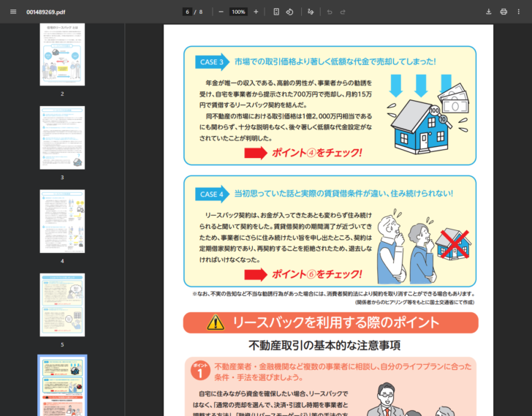Toggle the sidebar menu icon

click(x=13, y=12)
